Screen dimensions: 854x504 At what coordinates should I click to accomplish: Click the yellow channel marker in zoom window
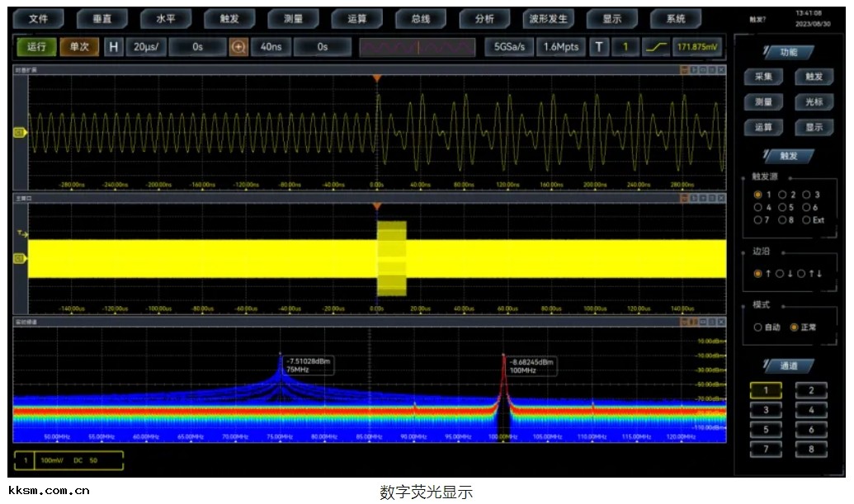[20, 131]
